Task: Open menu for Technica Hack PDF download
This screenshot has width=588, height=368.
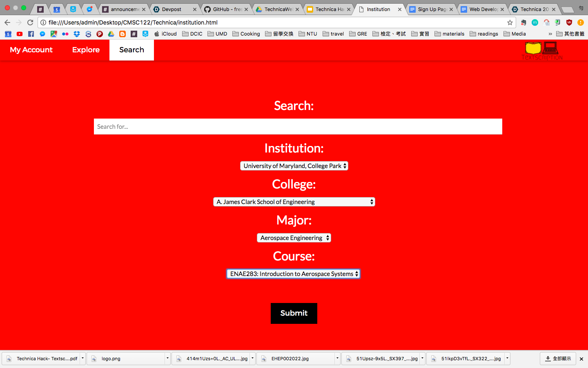Action: tap(82, 359)
